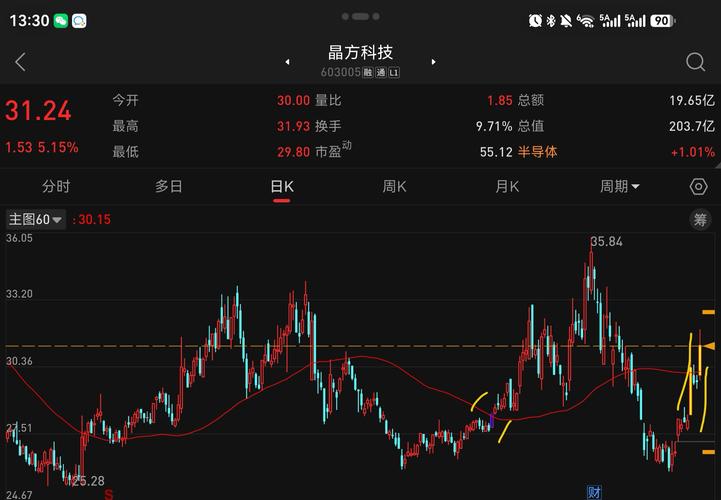Tap the 今开 value 30.00
Image resolution: width=721 pixels, height=500 pixels.
tap(293, 100)
